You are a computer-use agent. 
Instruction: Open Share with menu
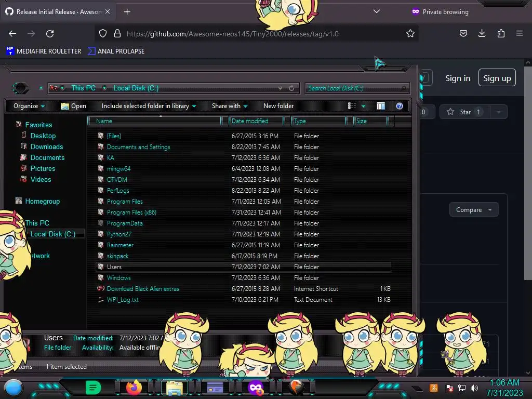[x=230, y=106]
